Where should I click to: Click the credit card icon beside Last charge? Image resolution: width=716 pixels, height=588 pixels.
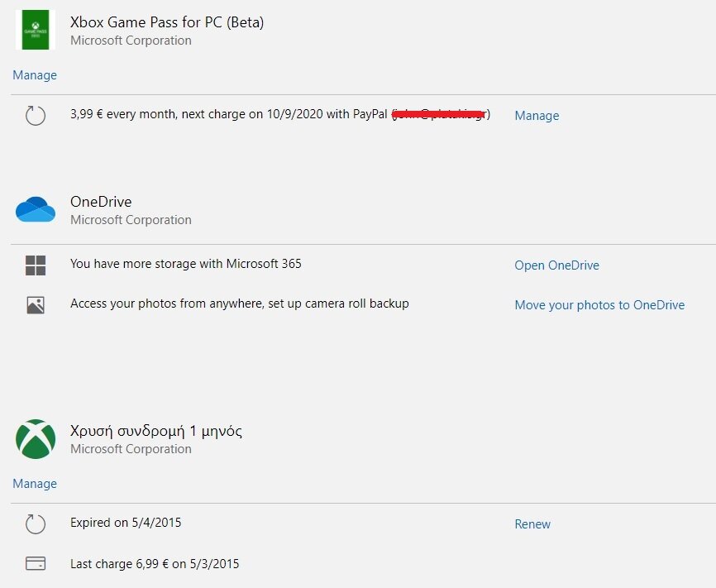(36, 563)
